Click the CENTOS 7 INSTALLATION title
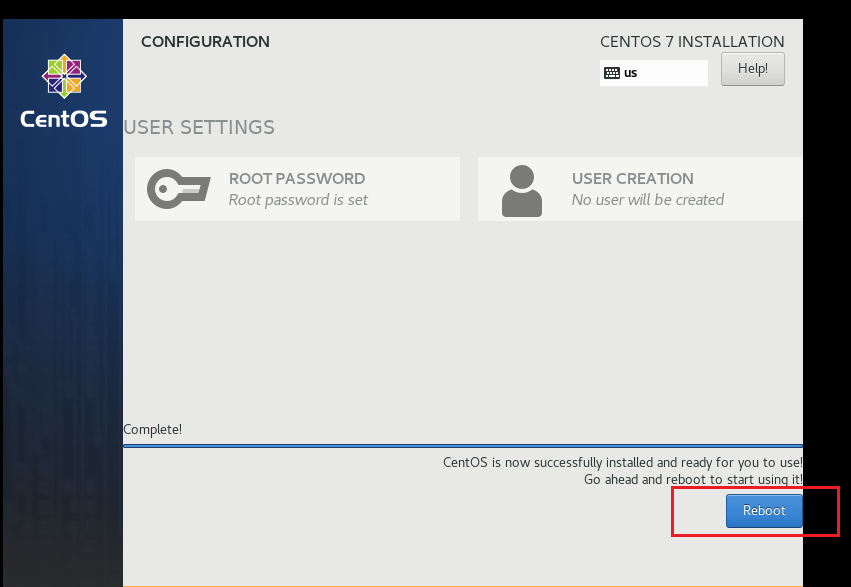 point(692,42)
